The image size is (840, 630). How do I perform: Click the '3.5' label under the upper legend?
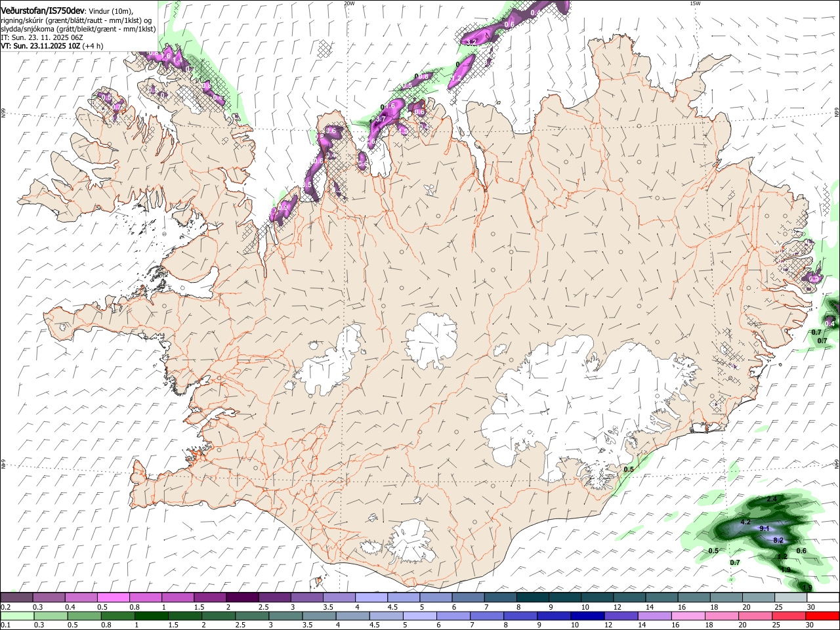point(328,607)
